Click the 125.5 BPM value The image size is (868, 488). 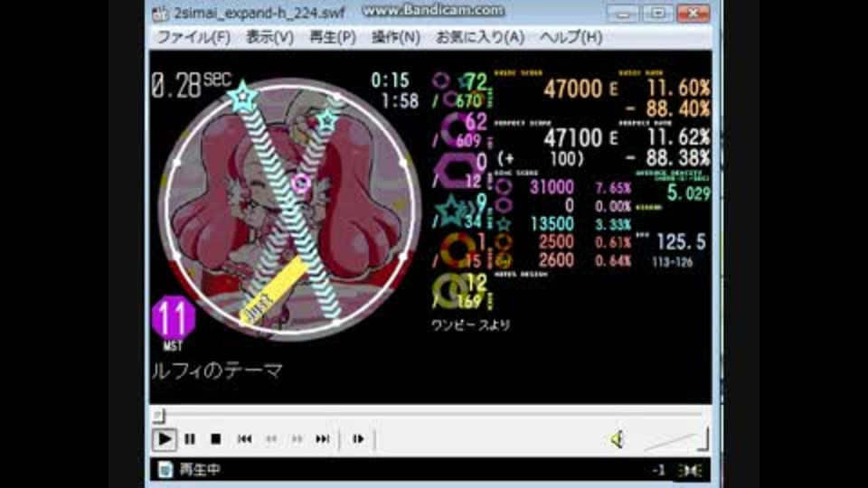click(682, 242)
